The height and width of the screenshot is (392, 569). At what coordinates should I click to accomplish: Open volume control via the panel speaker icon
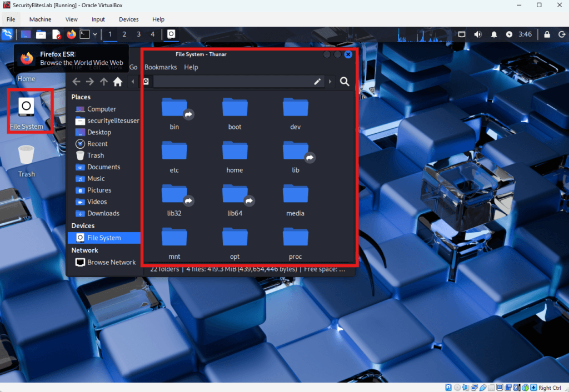click(x=477, y=34)
